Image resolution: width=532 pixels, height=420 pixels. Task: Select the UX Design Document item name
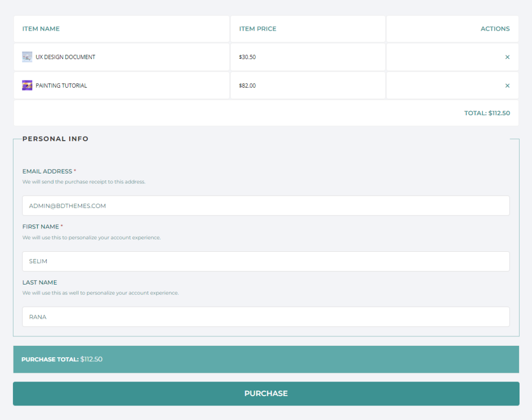pyautogui.click(x=65, y=57)
